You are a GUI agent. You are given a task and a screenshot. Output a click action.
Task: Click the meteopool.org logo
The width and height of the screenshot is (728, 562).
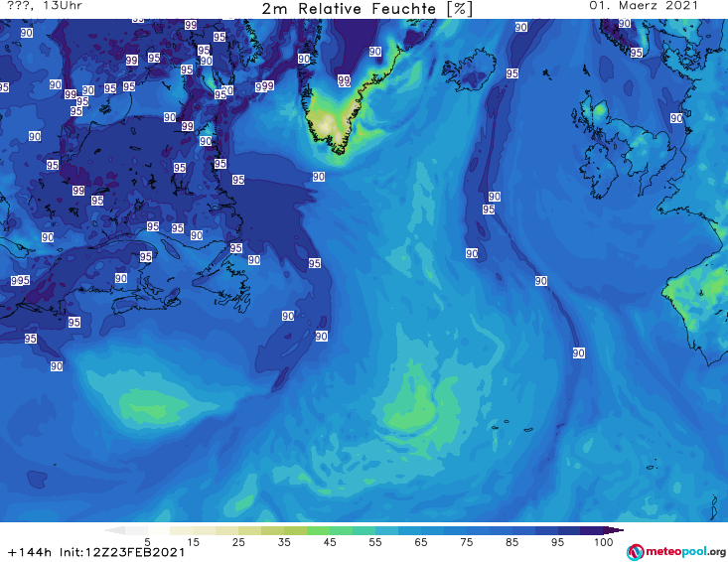coord(676,552)
